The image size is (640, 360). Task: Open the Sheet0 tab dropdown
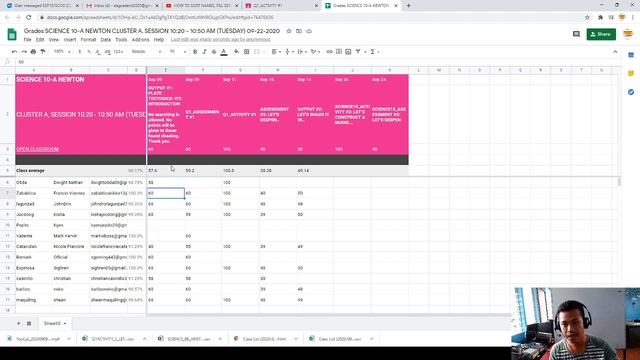[65, 324]
